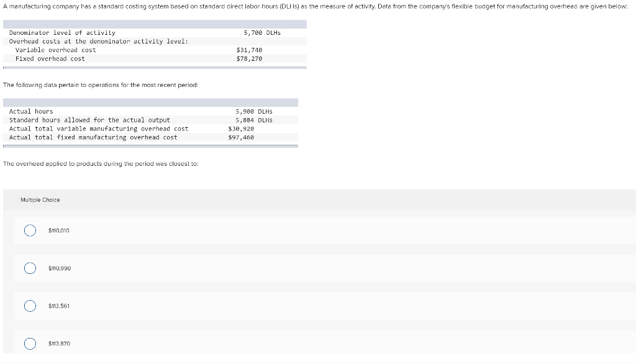The height and width of the screenshot is (364, 636).
Task: Choose the $110,990 answer radio button
Action: [x=30, y=268]
